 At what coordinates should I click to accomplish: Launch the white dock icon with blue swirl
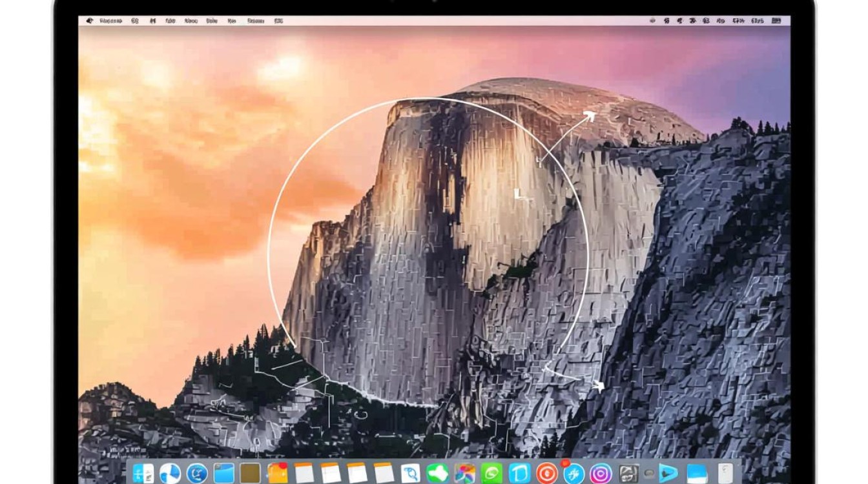411,473
